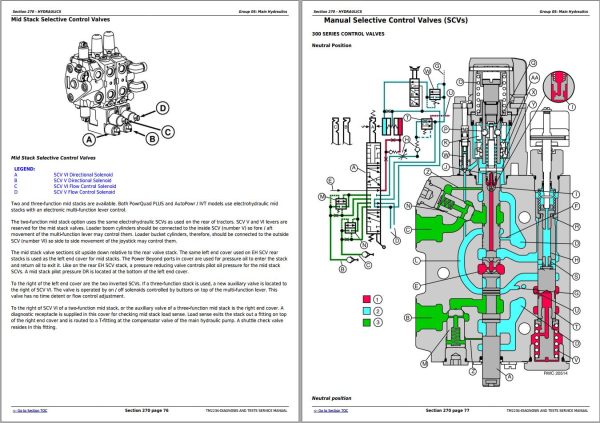Screen dimensions: 600x423
Task: Click the cyan swatch numbered 2 in diagram key
Action: tap(367, 311)
